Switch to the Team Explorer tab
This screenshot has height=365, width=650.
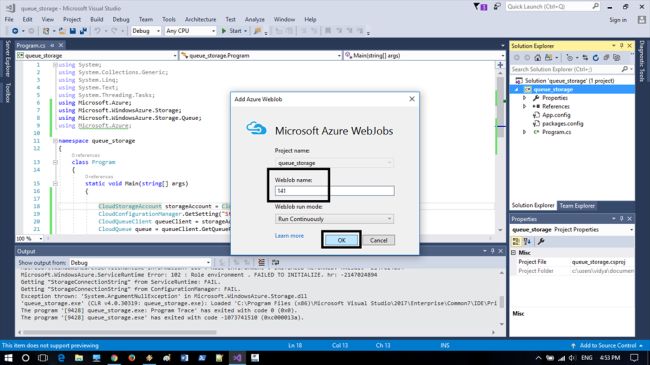(x=577, y=206)
